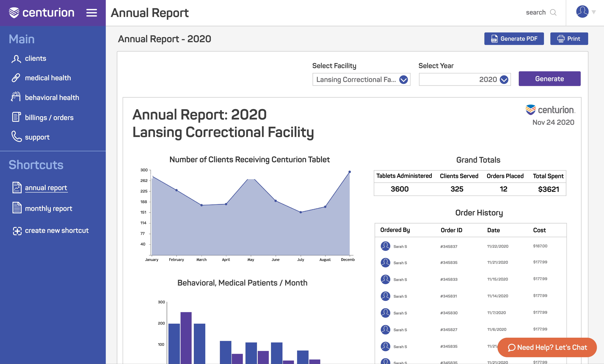604x364 pixels.
Task: Click the Centurion logo icon in sidebar header
Action: tap(14, 13)
